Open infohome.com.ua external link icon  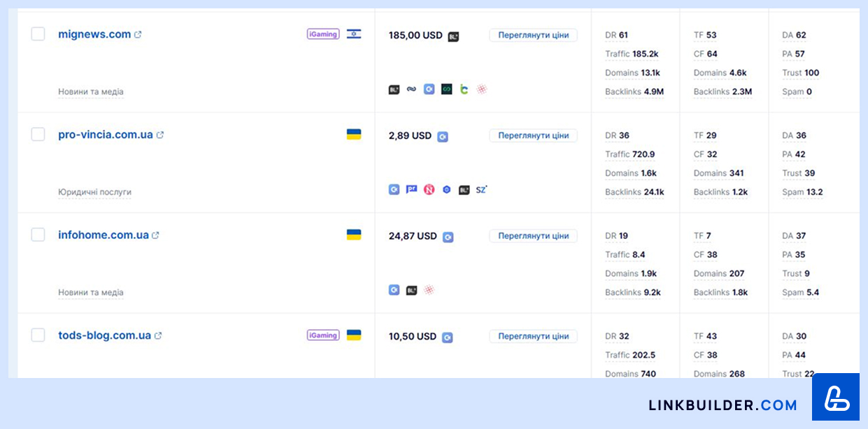click(156, 235)
